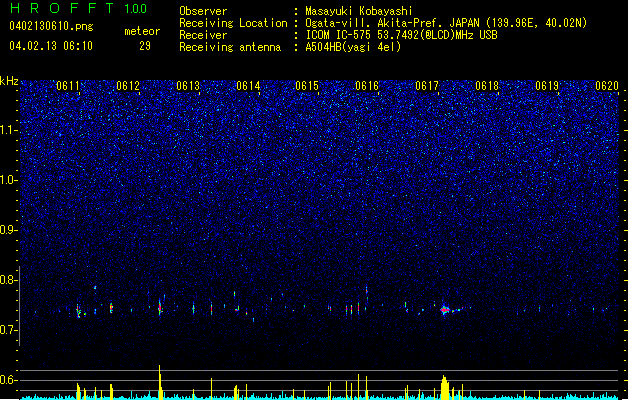Select the filename 0402130610.png
Viewport: 629px width, 400px height.
51,27
